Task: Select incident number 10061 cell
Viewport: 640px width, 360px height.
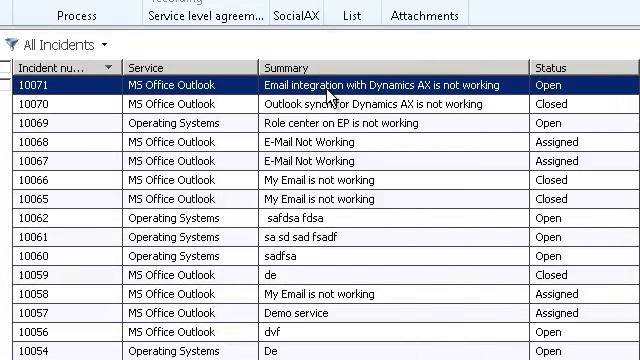Action: click(67, 237)
